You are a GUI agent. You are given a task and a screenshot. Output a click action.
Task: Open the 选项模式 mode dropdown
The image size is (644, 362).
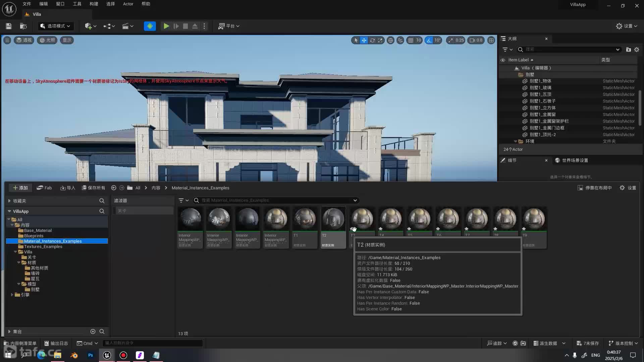[x=55, y=26]
